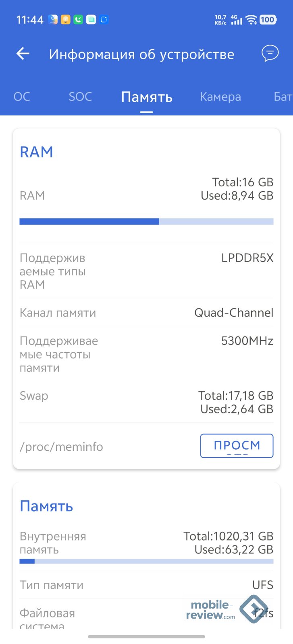Tap the clock showing 11:44
This screenshot has width=293, height=644.
tap(30, 20)
